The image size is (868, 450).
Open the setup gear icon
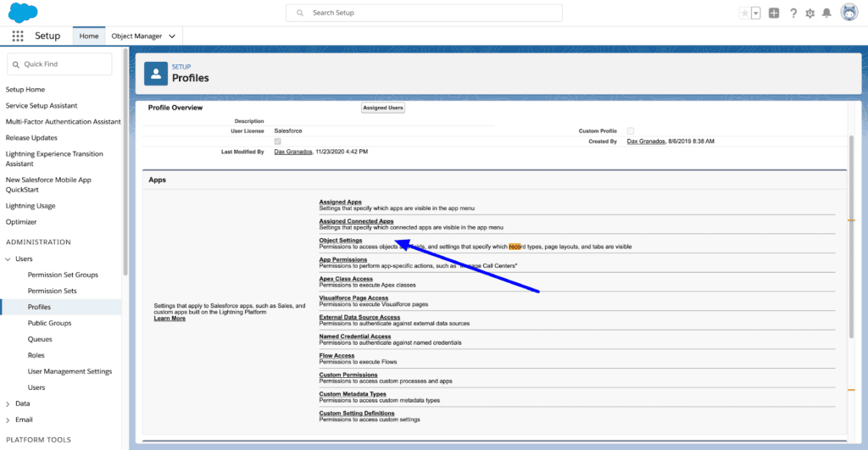pos(810,14)
